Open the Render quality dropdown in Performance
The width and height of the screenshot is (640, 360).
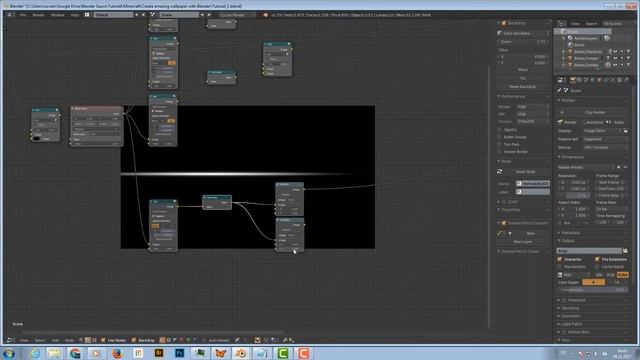tap(532, 107)
